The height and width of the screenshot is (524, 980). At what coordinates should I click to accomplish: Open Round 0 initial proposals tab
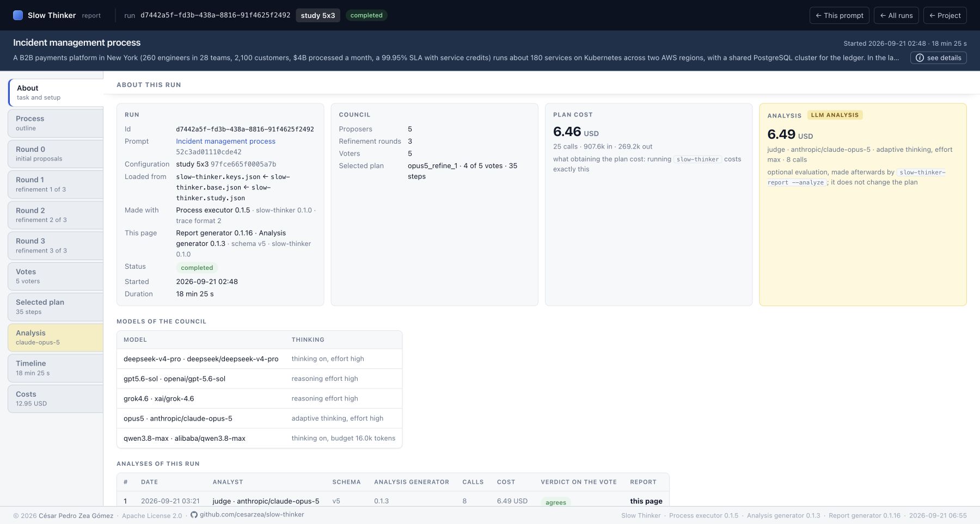[x=56, y=154]
